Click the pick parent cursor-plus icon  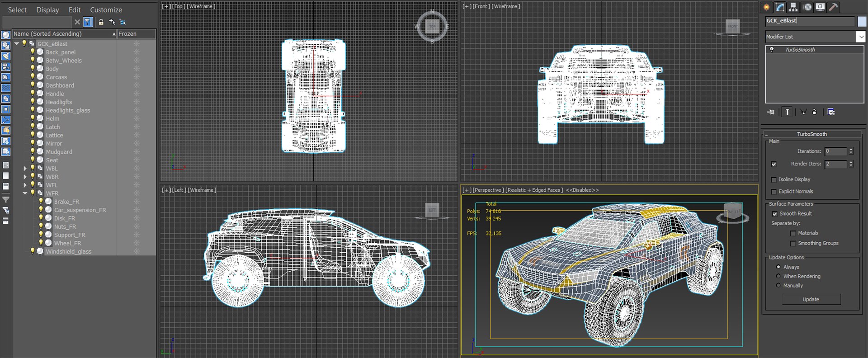[x=112, y=22]
